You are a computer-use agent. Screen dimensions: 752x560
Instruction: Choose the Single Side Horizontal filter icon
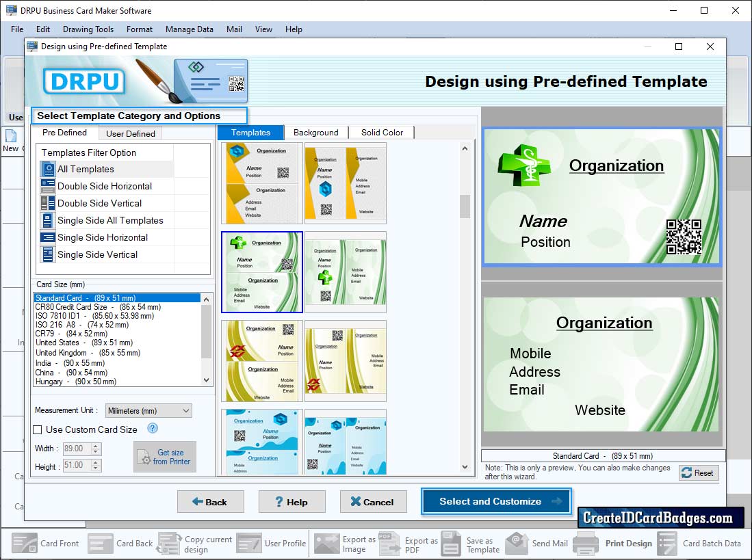click(48, 237)
